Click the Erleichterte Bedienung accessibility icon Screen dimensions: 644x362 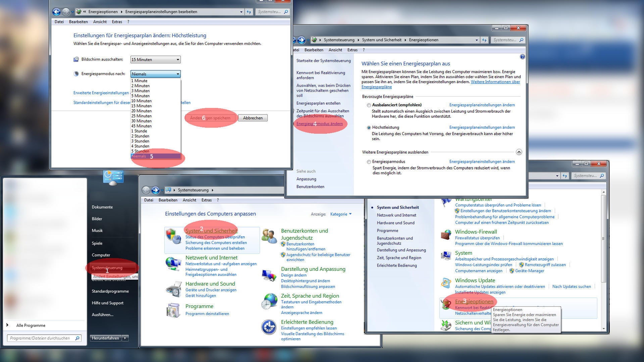tap(269, 327)
